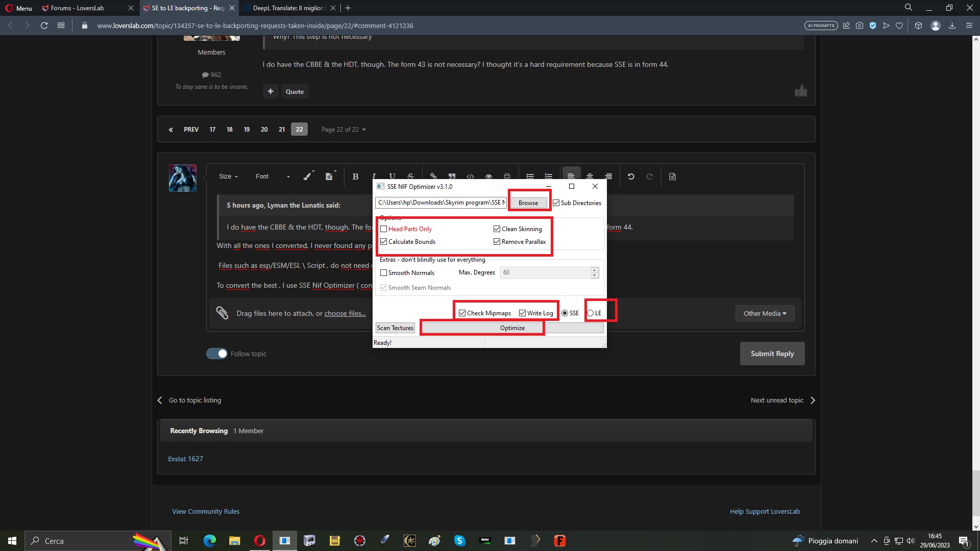This screenshot has width=980, height=551.
Task: Click the Optimize button
Action: [512, 328]
